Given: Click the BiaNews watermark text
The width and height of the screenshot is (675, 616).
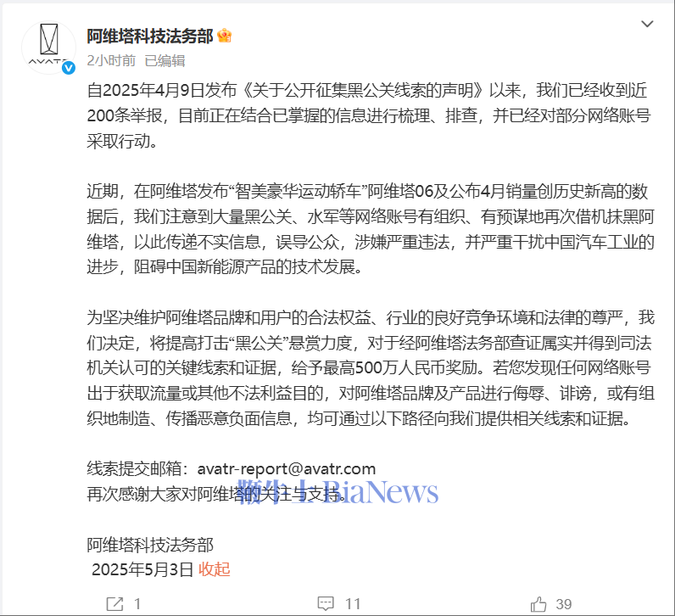Looking at the screenshot, I should coord(338,491).
